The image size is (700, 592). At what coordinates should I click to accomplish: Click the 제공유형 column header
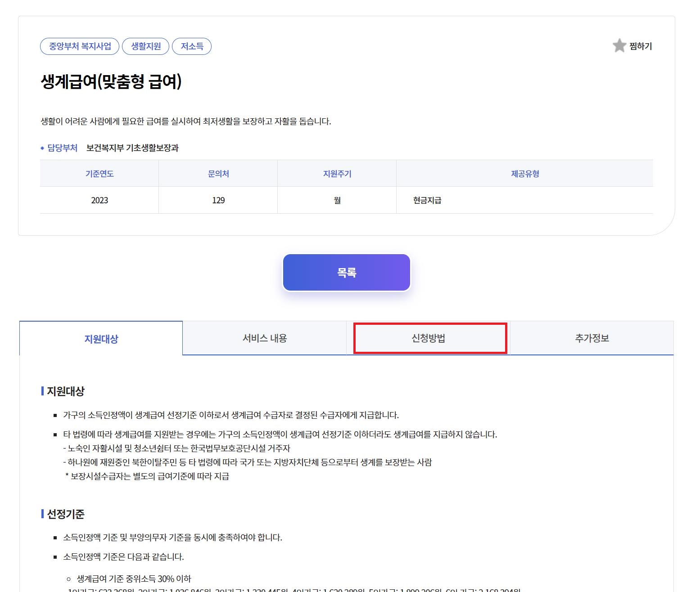coord(525,174)
